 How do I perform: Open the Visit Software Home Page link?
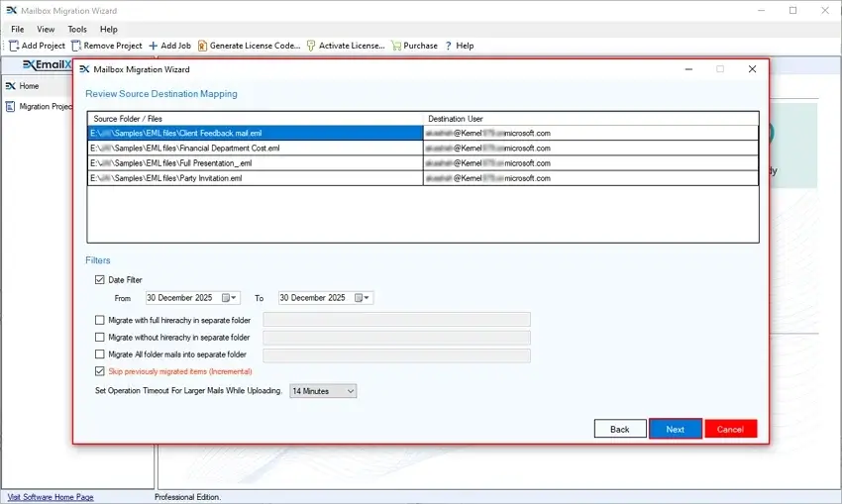tap(51, 497)
